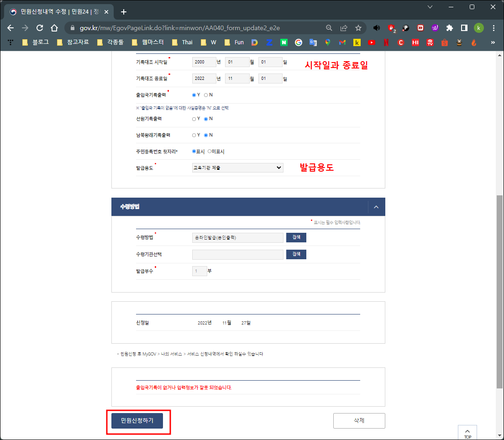Open the Daum D bookmark icon
This screenshot has height=440, width=504.
click(255, 42)
